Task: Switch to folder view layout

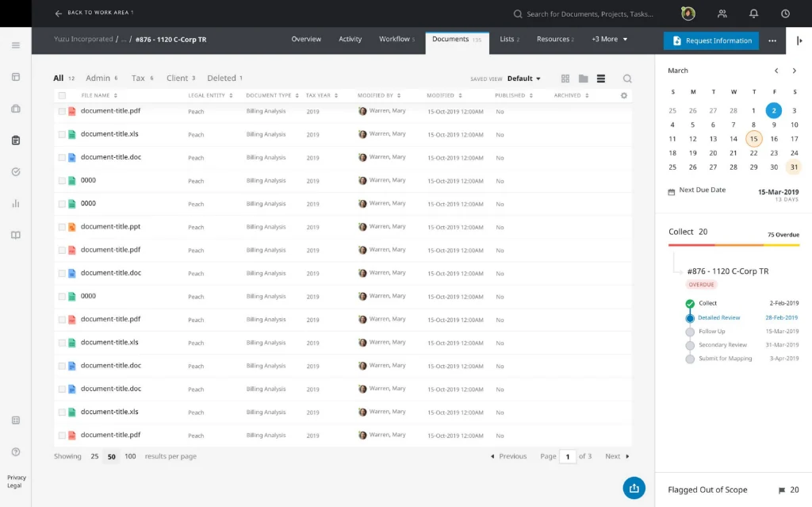Action: pyautogui.click(x=583, y=79)
